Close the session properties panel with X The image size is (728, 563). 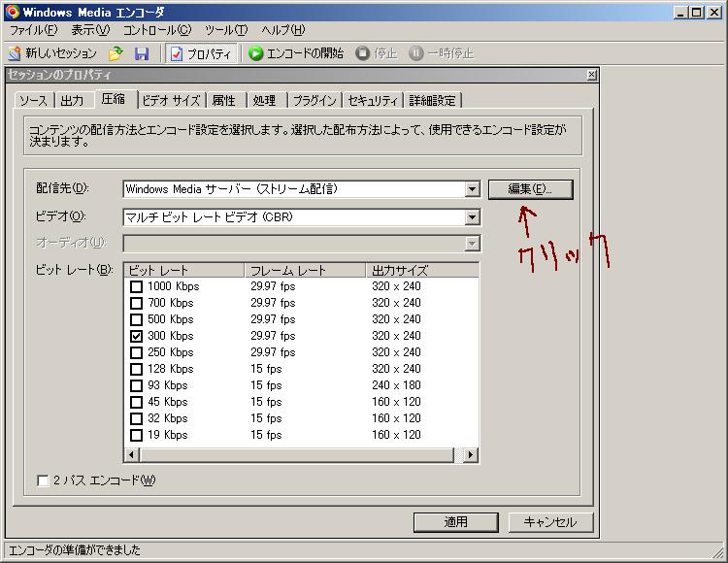pos(591,75)
